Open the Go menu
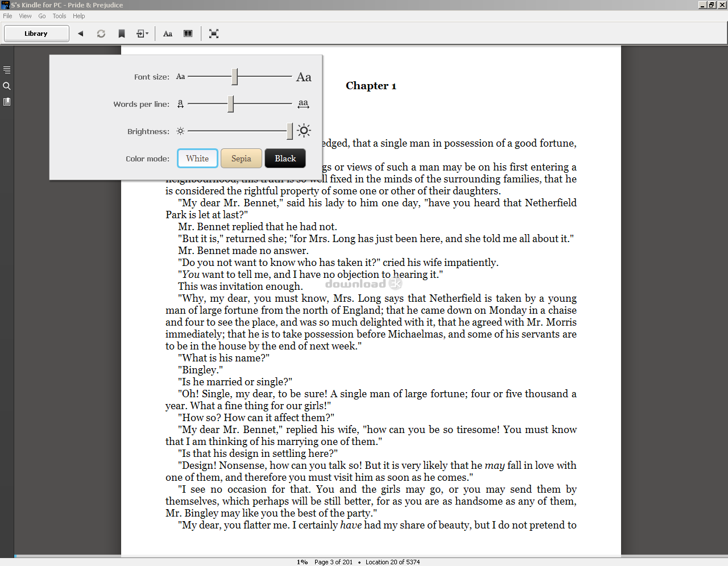Screen dimensions: 728x566 click(x=42, y=16)
